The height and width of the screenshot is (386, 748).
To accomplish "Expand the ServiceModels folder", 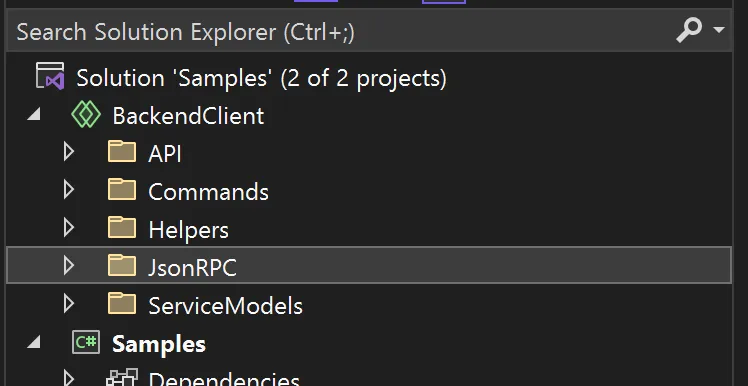I will pos(69,303).
